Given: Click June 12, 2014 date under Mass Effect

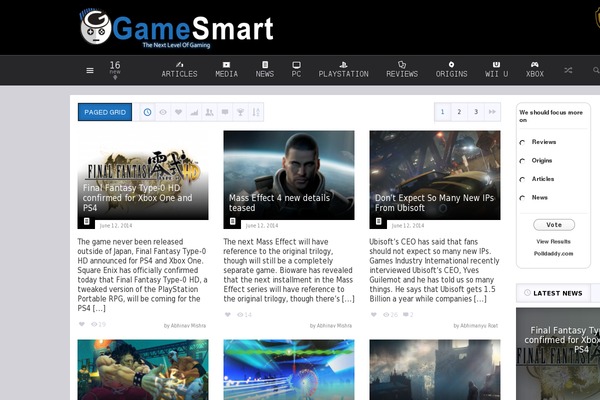Looking at the screenshot, I should pyautogui.click(x=262, y=226).
